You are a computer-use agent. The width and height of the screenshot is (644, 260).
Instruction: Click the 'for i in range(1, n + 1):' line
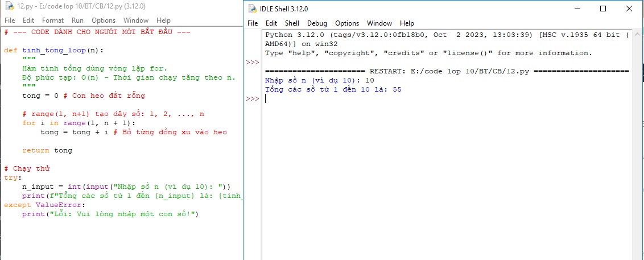coord(79,123)
